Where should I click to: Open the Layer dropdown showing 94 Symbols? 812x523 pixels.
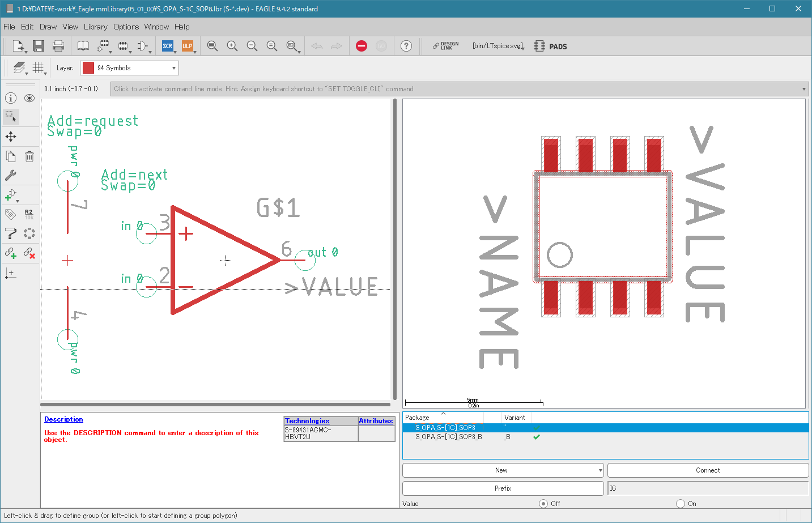tap(129, 68)
